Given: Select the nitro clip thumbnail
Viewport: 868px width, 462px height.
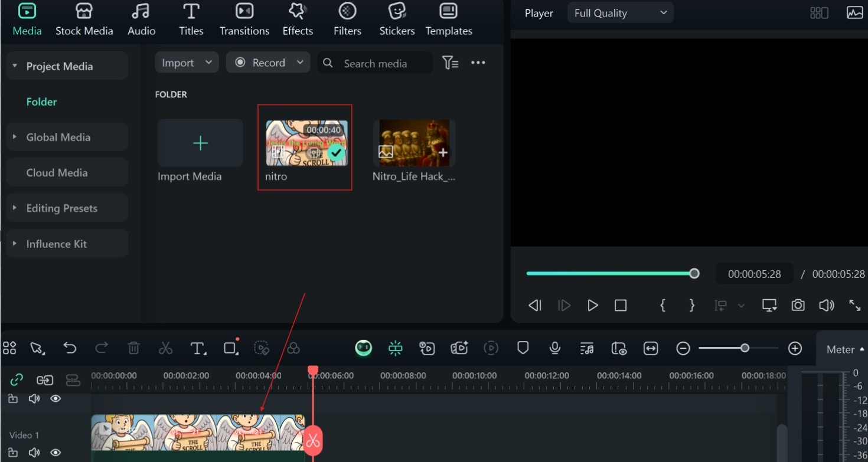Looking at the screenshot, I should pos(305,142).
